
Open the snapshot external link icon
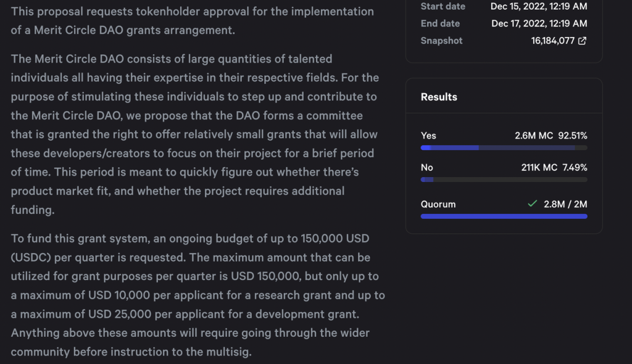[582, 41]
